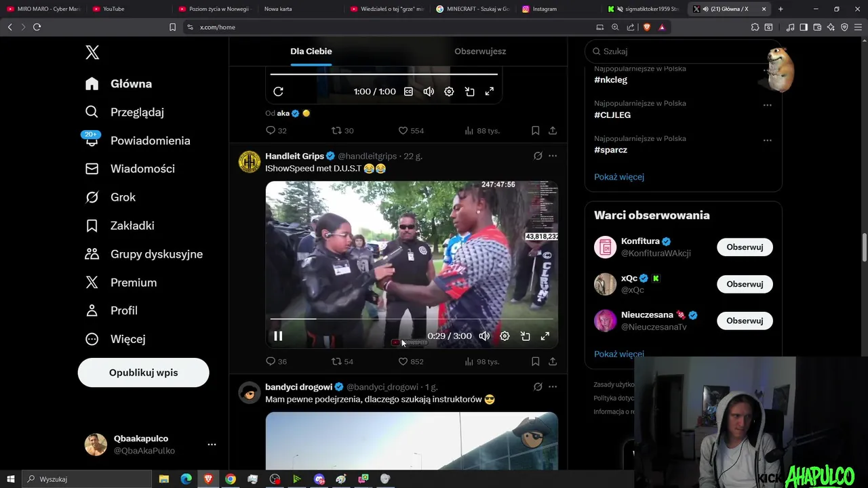Toggle captions on the top video
The width and height of the screenshot is (868, 488).
pyautogui.click(x=408, y=91)
